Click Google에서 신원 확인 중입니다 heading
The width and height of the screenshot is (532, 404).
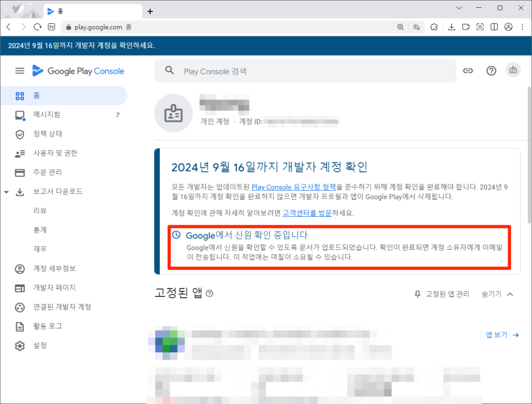coord(247,235)
